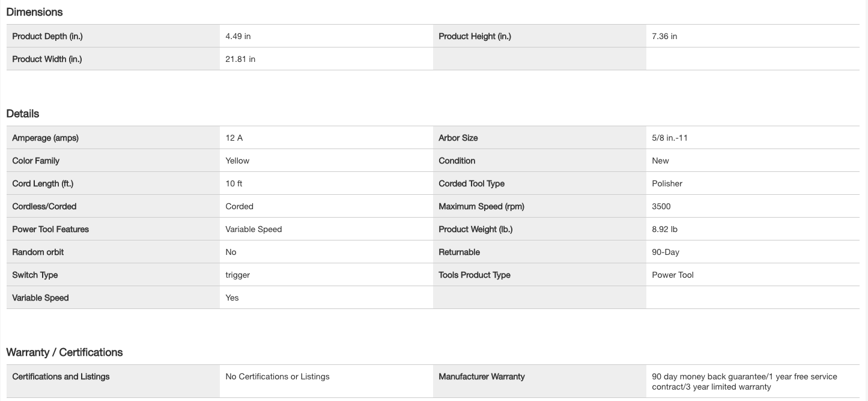Click the 90-Day returnable value

tap(666, 252)
